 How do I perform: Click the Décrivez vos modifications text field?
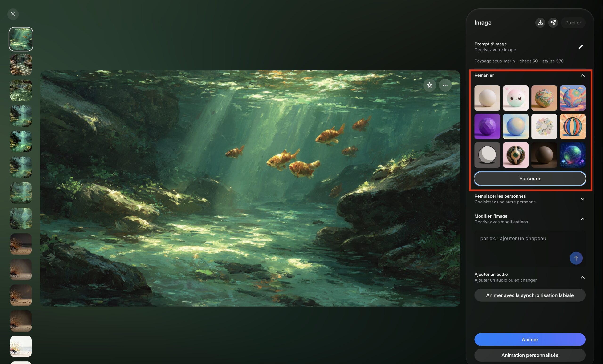[x=530, y=249]
